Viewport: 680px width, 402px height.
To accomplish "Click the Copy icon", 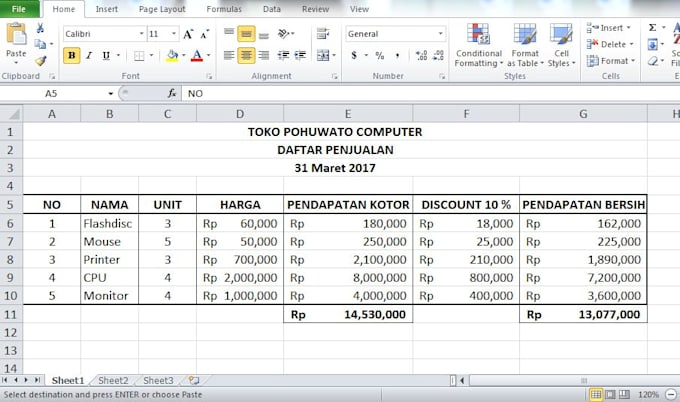I will pyautogui.click(x=40, y=44).
